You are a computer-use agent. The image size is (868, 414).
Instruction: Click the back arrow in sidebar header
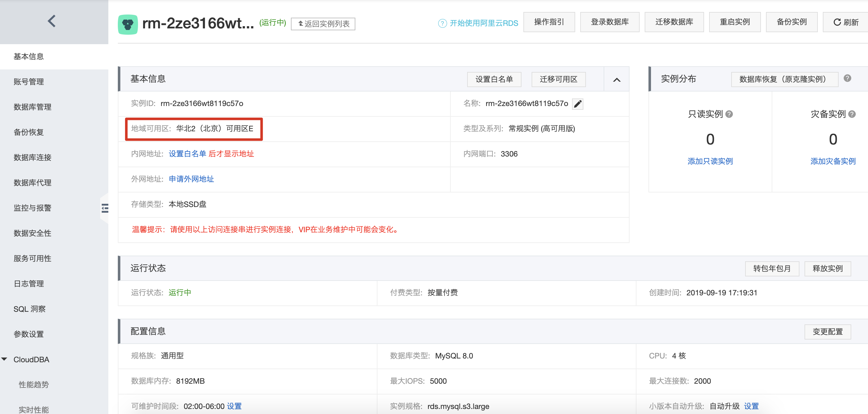point(51,21)
